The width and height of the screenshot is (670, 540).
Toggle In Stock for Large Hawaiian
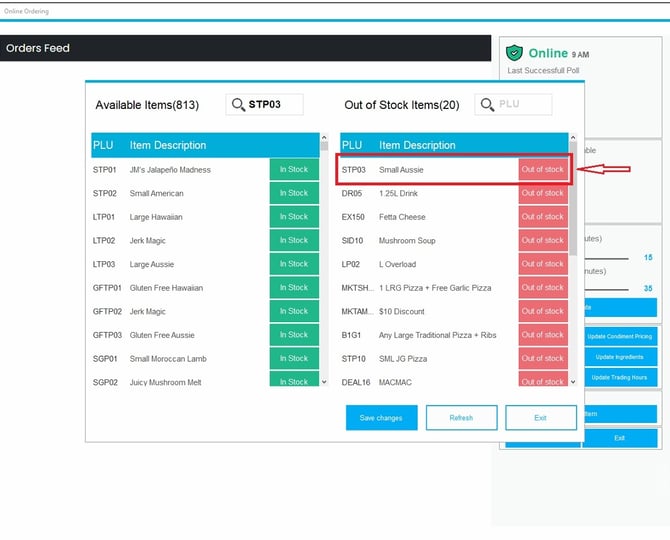294,217
